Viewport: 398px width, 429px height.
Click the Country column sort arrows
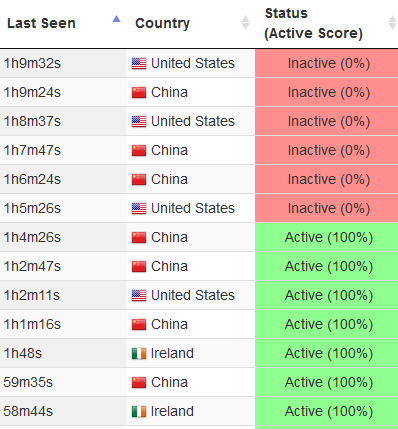[245, 23]
